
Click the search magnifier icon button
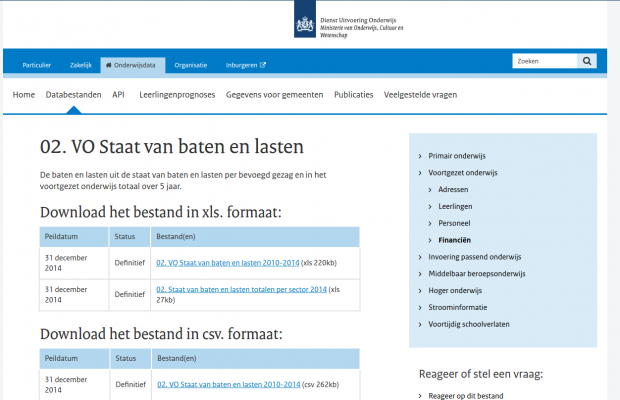coord(587,61)
